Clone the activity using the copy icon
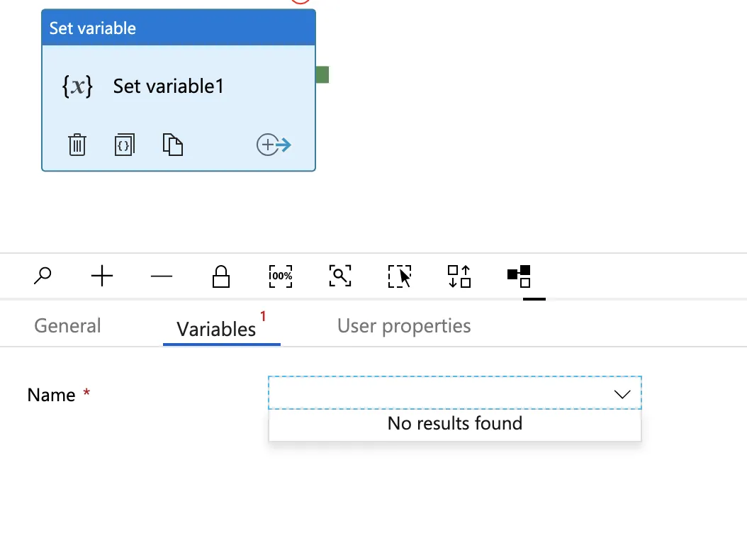 click(173, 145)
